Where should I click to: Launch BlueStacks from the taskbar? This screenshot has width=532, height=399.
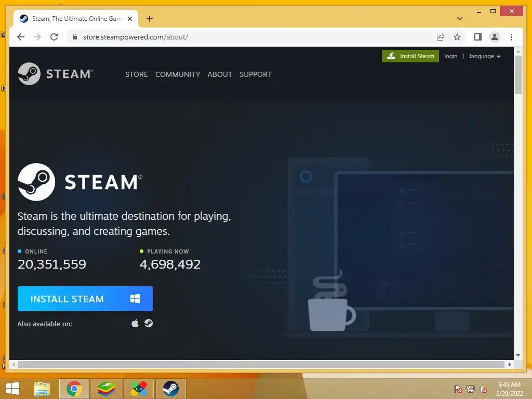click(106, 389)
